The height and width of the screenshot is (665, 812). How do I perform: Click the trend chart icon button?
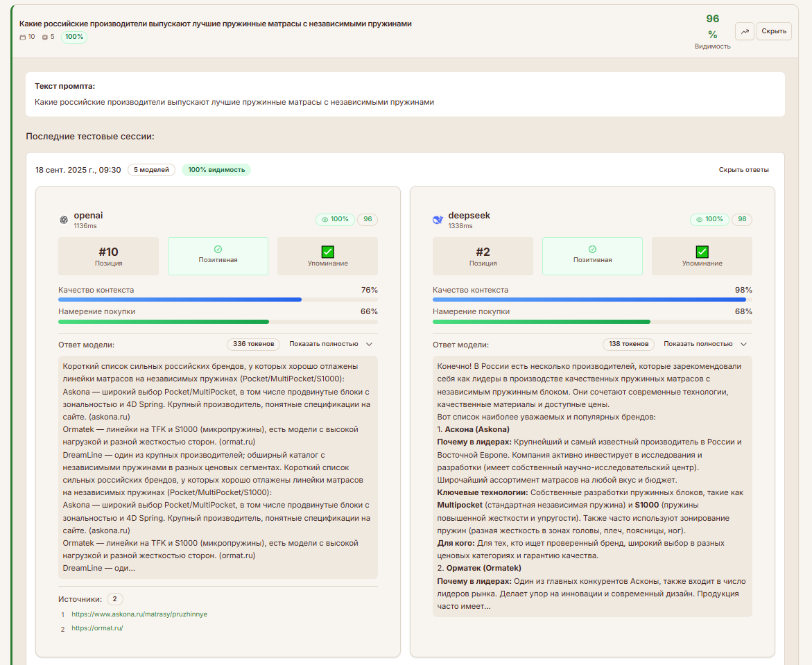click(x=744, y=31)
